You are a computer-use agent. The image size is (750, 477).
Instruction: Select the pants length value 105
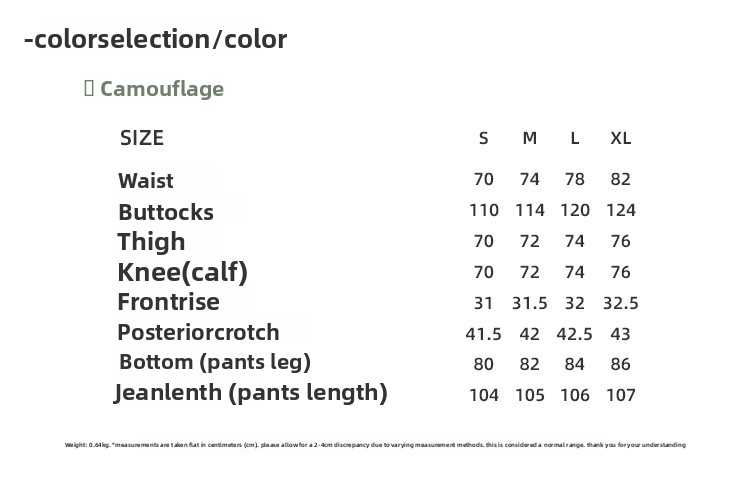point(530,395)
